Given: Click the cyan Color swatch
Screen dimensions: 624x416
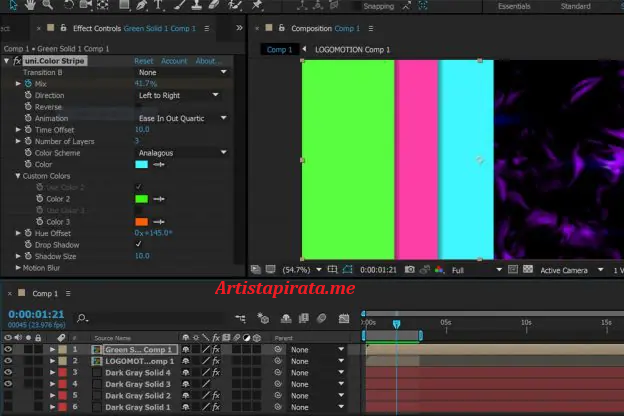Looking at the screenshot, I should pos(141,165).
